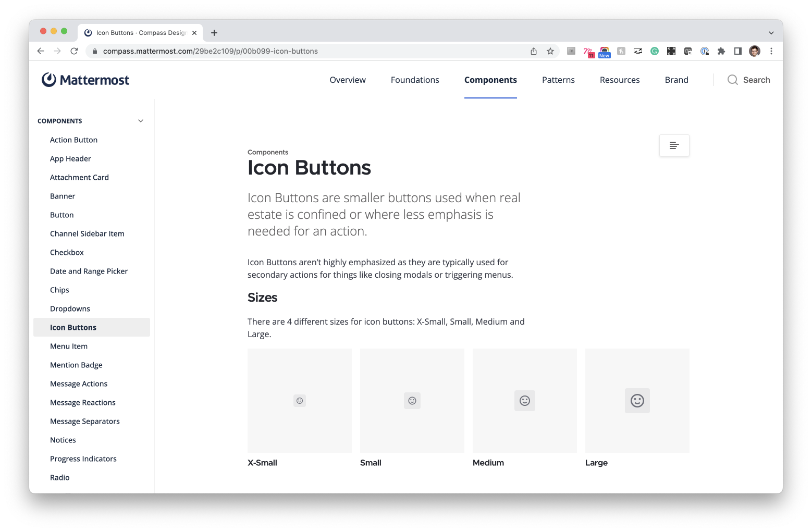Click the share page icon in address bar
Screen dimensions: 812x532
(x=534, y=51)
